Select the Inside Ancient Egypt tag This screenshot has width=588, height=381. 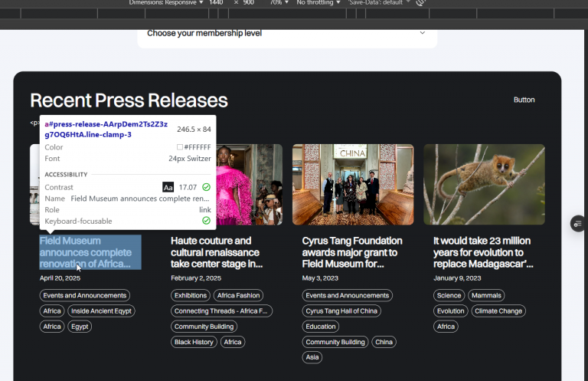pos(101,310)
